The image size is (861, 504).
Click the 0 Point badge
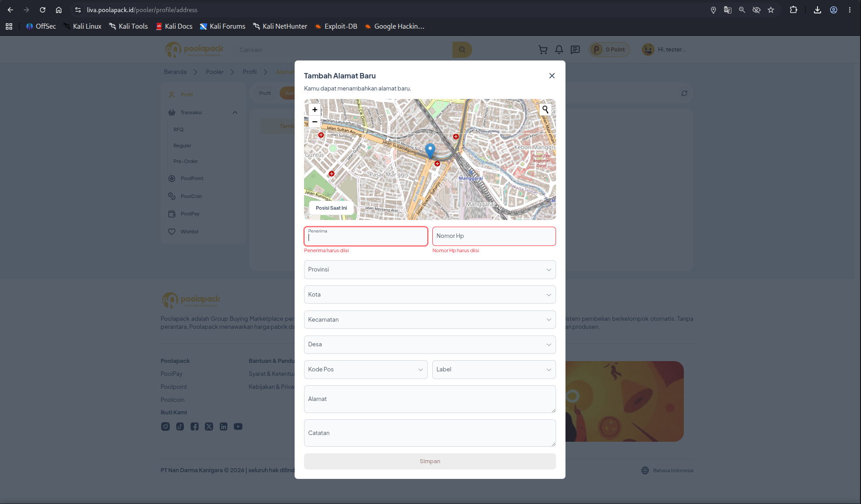pos(609,50)
